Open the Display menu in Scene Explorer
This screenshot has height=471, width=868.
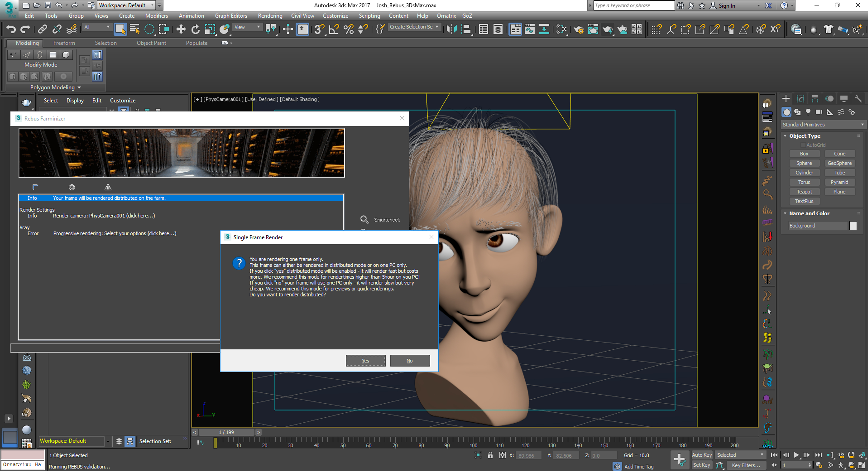coord(75,100)
